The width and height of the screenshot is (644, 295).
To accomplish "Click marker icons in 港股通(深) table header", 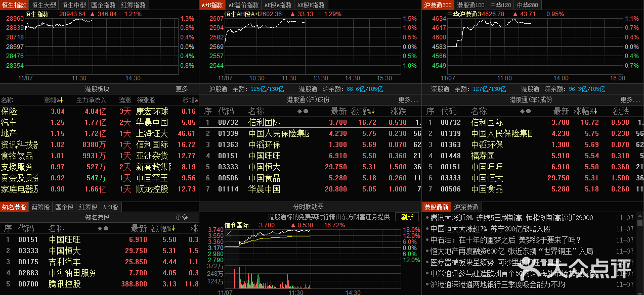I will point(525,111).
